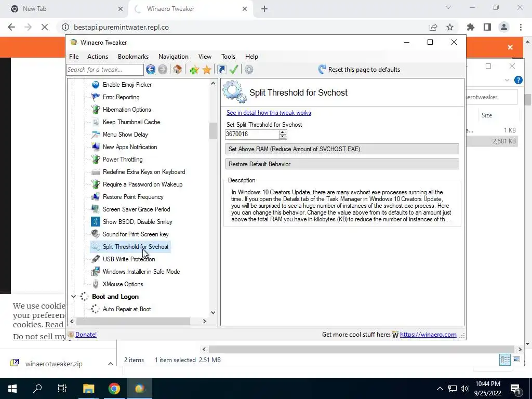Click the File Explorer horizontal scrollbar

pyautogui.click(x=362, y=349)
